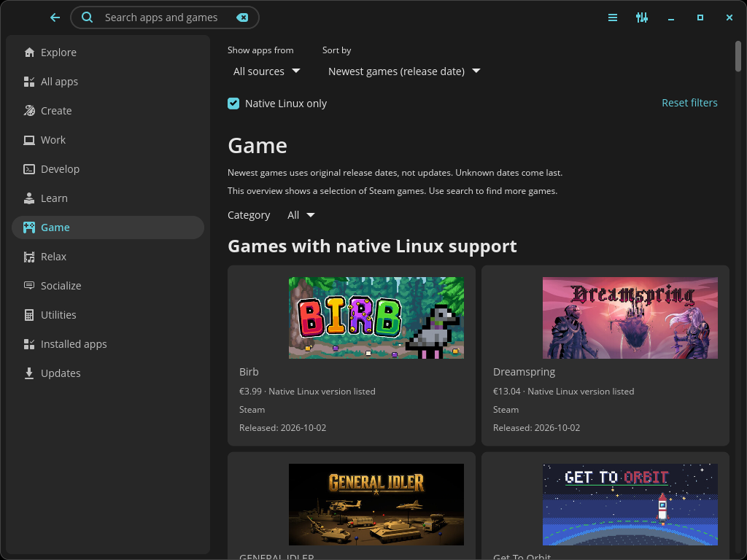Switch to the Socialize category
Image resolution: width=747 pixels, height=560 pixels.
pyautogui.click(x=108, y=286)
